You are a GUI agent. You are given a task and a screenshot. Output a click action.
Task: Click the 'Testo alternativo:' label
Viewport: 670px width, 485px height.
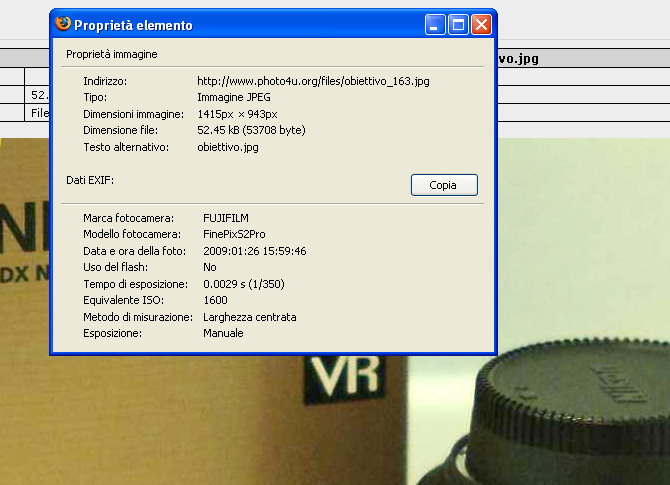pos(126,147)
